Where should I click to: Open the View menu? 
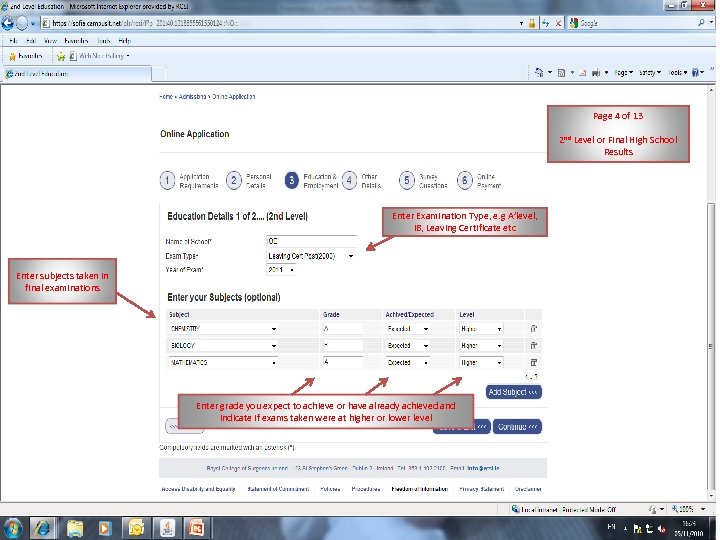pos(50,40)
